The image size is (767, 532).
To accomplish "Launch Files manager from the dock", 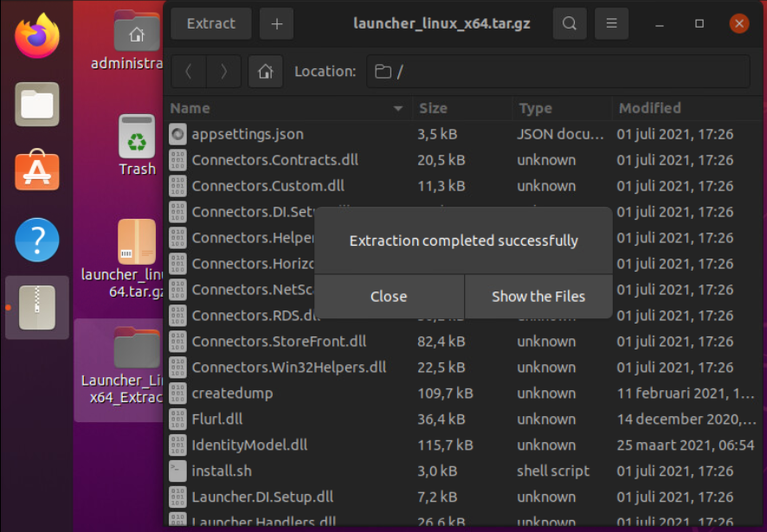I will [37, 105].
